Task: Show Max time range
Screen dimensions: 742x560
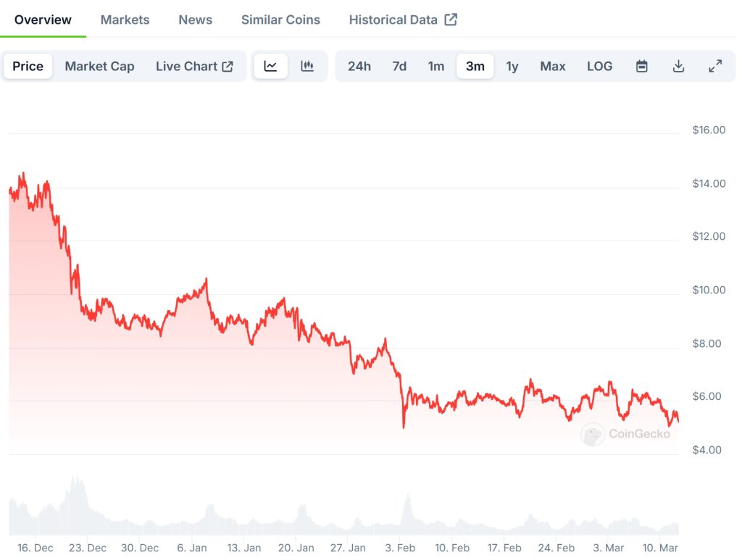Action: [552, 66]
